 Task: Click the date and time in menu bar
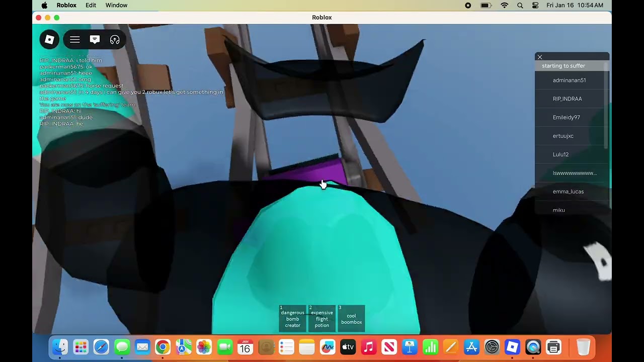pyautogui.click(x=575, y=6)
